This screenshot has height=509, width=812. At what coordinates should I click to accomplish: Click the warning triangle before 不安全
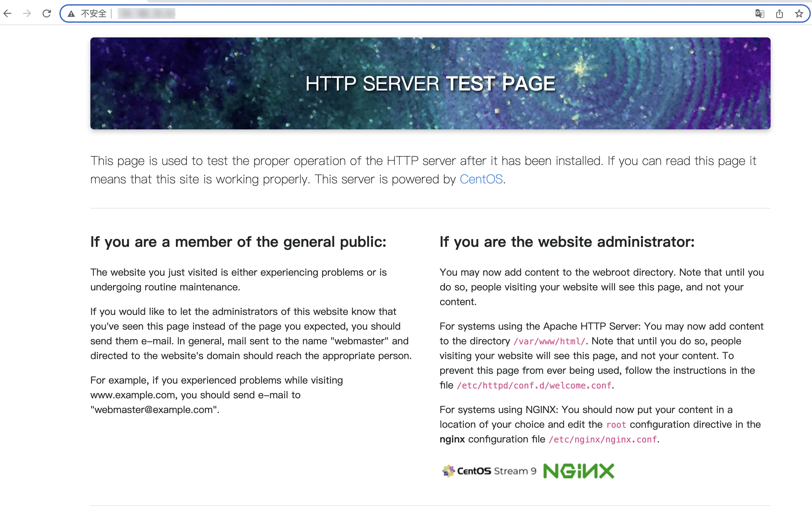click(72, 13)
